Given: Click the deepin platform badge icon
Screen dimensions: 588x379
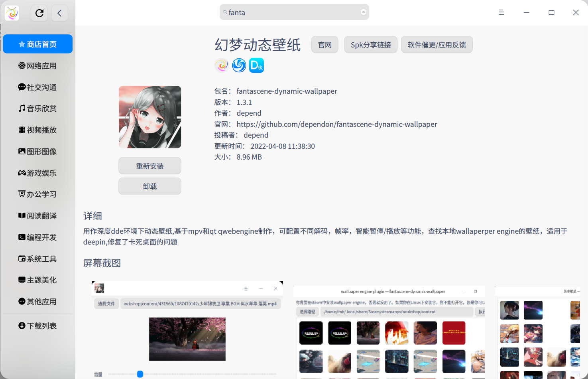Looking at the screenshot, I should pos(239,65).
